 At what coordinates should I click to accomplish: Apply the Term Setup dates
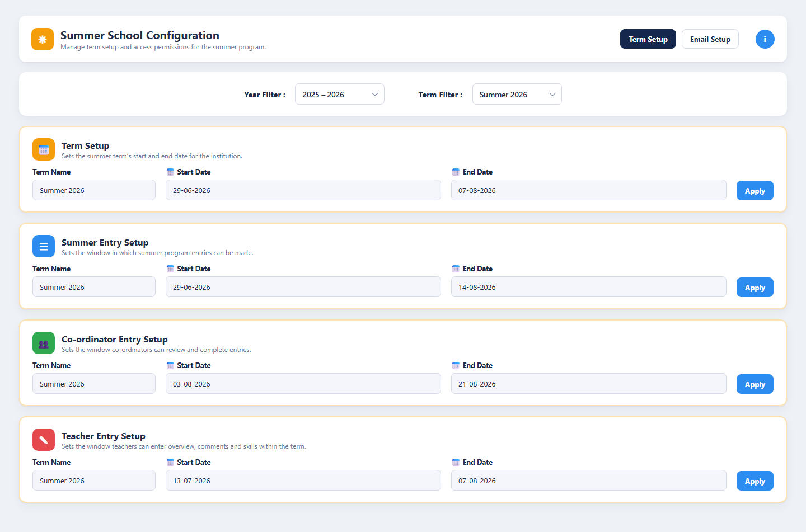pyautogui.click(x=755, y=191)
